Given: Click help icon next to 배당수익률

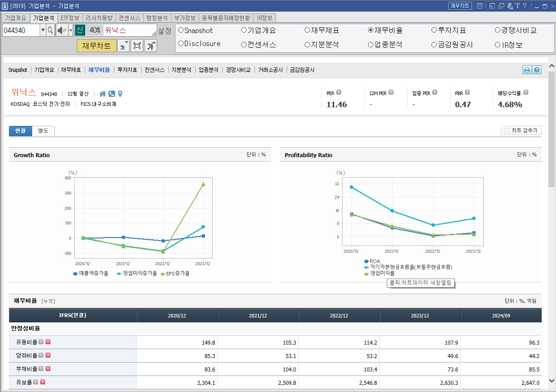Looking at the screenshot, I should (526, 93).
